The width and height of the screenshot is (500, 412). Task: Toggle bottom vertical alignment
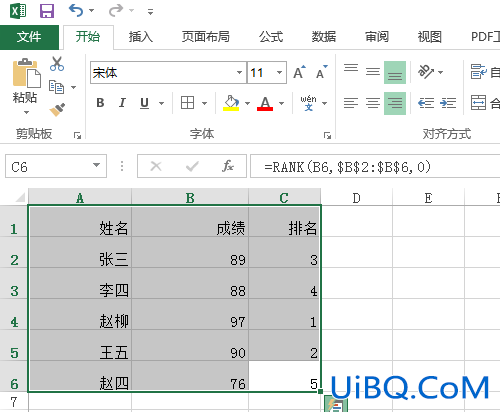(395, 72)
